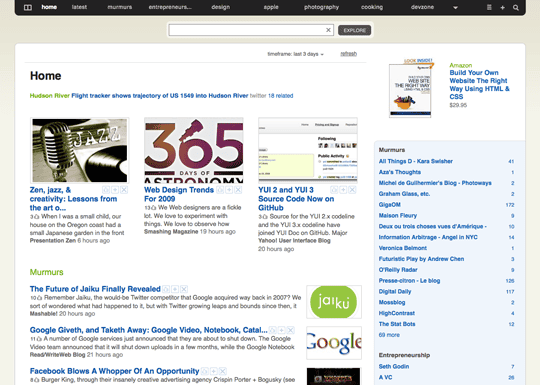Dismiss the Google Giveth, and Taketh Away story
This screenshot has width=540, height=385.
click(x=291, y=330)
